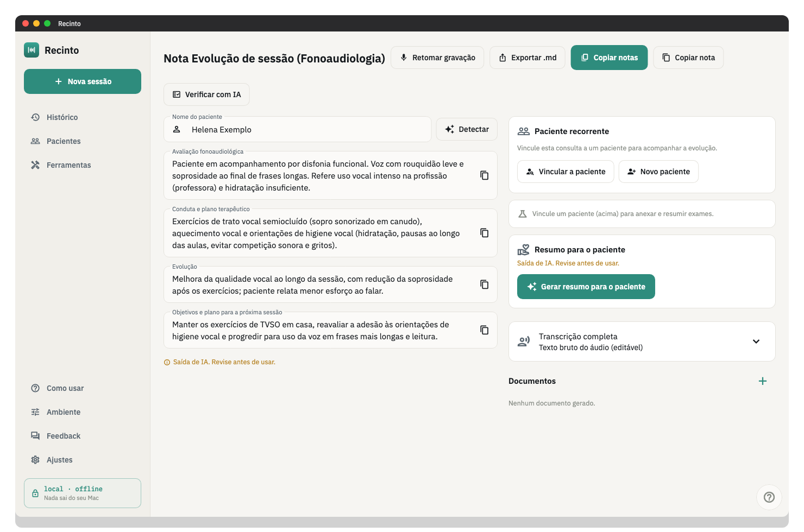Open Ajustes settings
Image resolution: width=804 pixels, height=532 pixels.
coord(83,460)
